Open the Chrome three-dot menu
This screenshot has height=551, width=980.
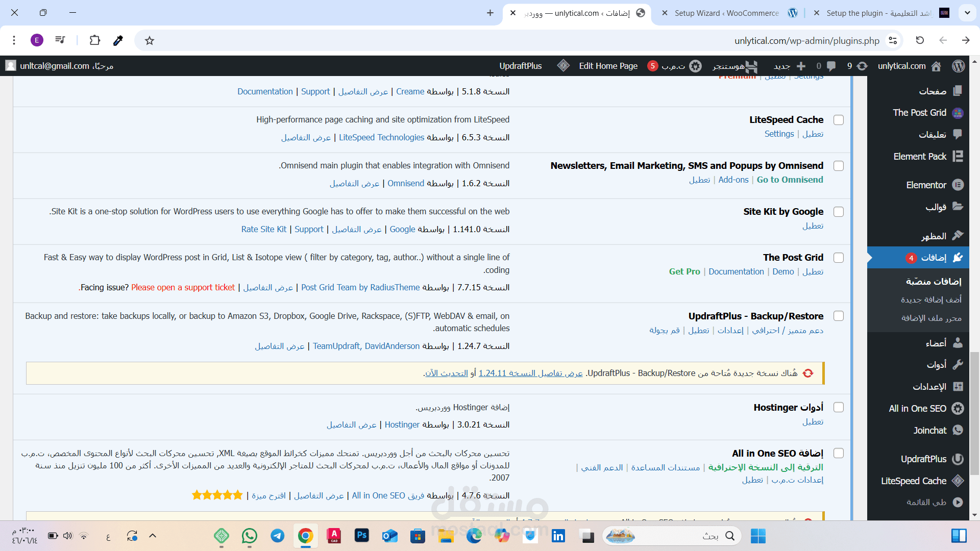click(x=14, y=40)
